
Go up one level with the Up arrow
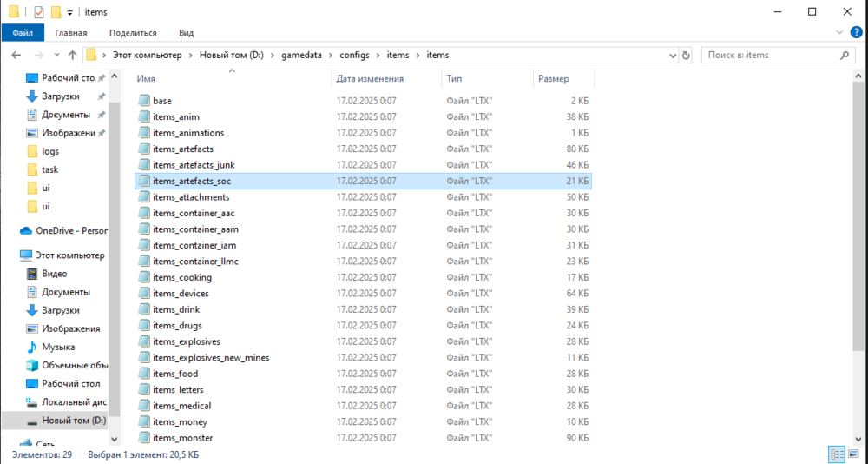(x=70, y=55)
